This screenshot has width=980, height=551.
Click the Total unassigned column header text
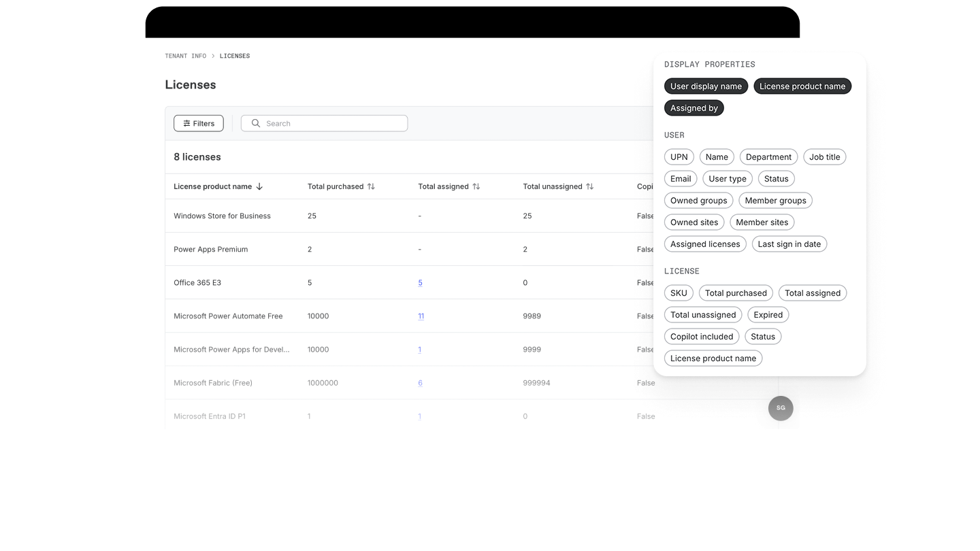553,186
